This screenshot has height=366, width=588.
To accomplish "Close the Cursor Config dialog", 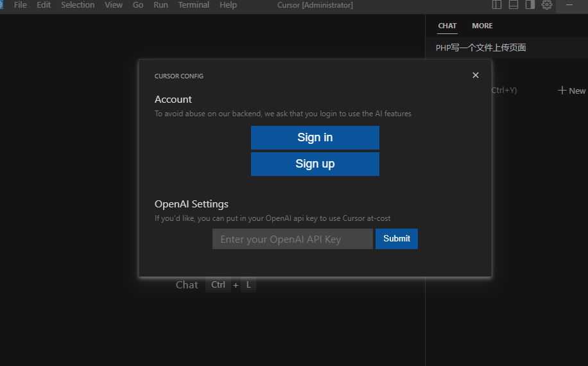I will pyautogui.click(x=476, y=75).
